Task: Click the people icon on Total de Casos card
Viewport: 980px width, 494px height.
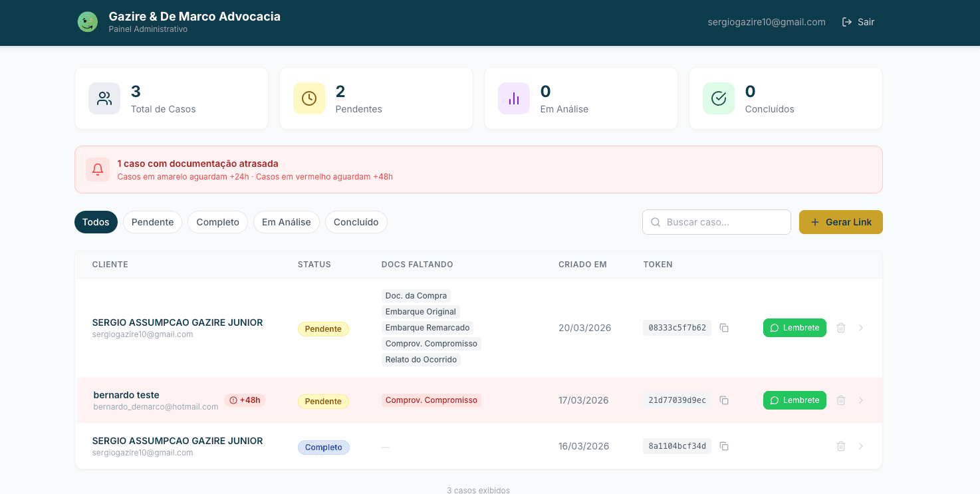Action: point(104,98)
